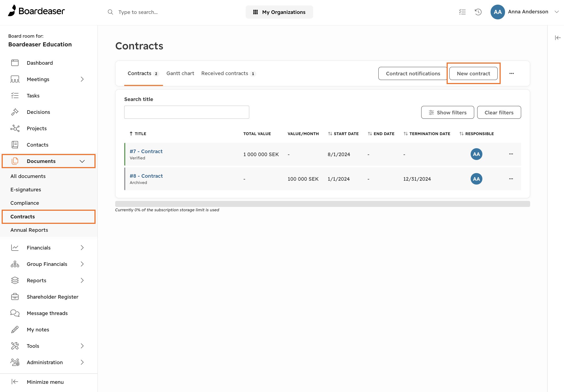Open All documents in sidebar

click(x=28, y=176)
